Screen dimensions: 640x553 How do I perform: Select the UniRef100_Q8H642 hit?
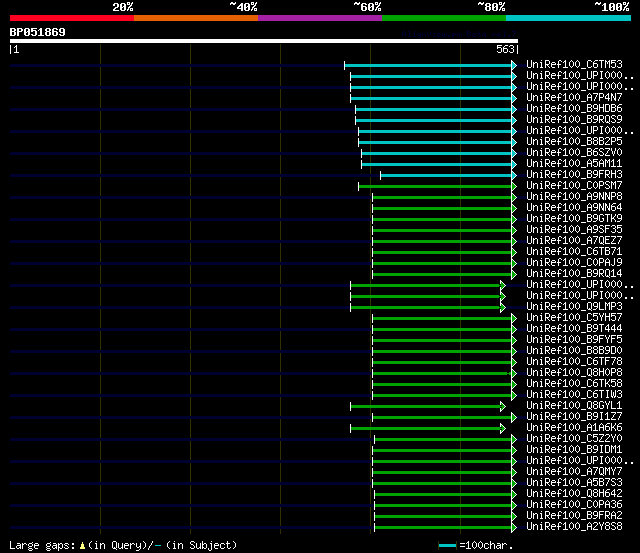[574, 494]
